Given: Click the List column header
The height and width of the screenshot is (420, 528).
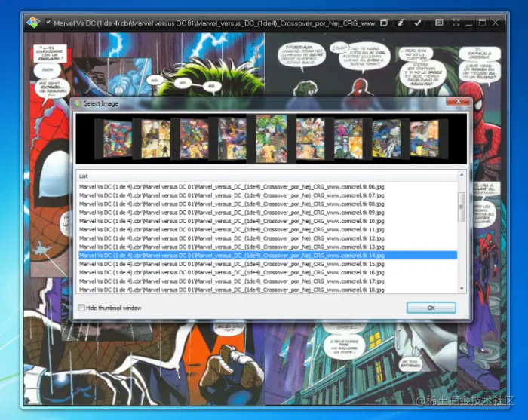Looking at the screenshot, I should click(x=267, y=176).
